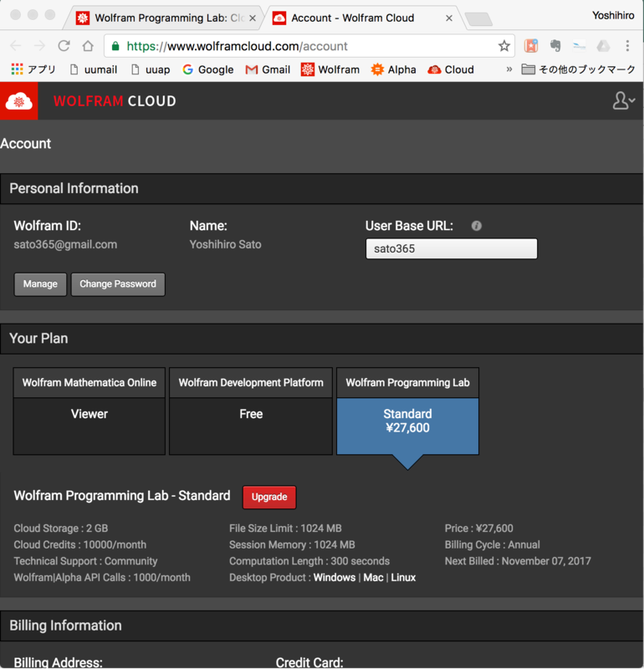This screenshot has width=644, height=669.
Task: Click the Next Billed November 07, 2017 text
Action: pyautogui.click(x=518, y=561)
